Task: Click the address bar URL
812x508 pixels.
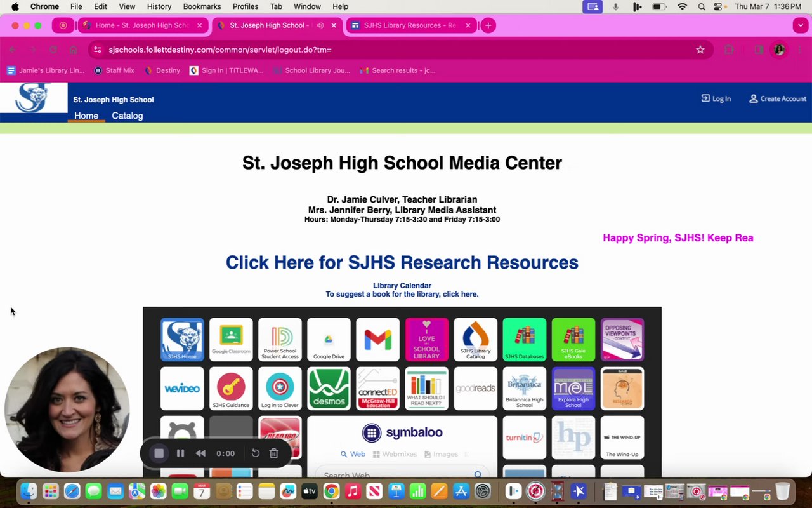Action: tap(220, 50)
